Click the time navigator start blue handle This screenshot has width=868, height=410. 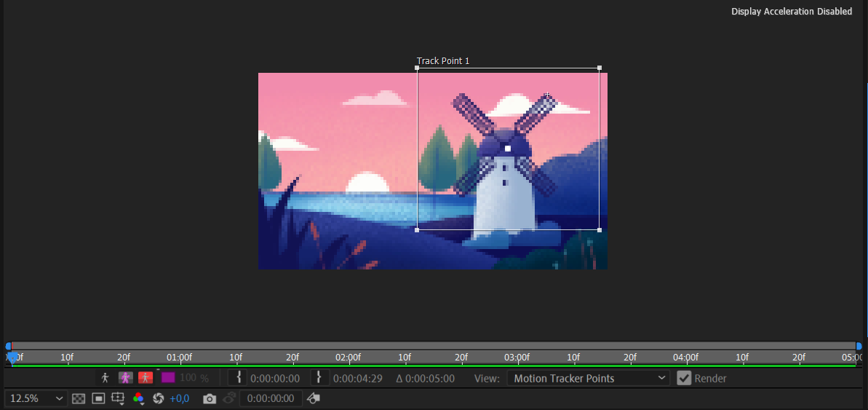pos(8,346)
